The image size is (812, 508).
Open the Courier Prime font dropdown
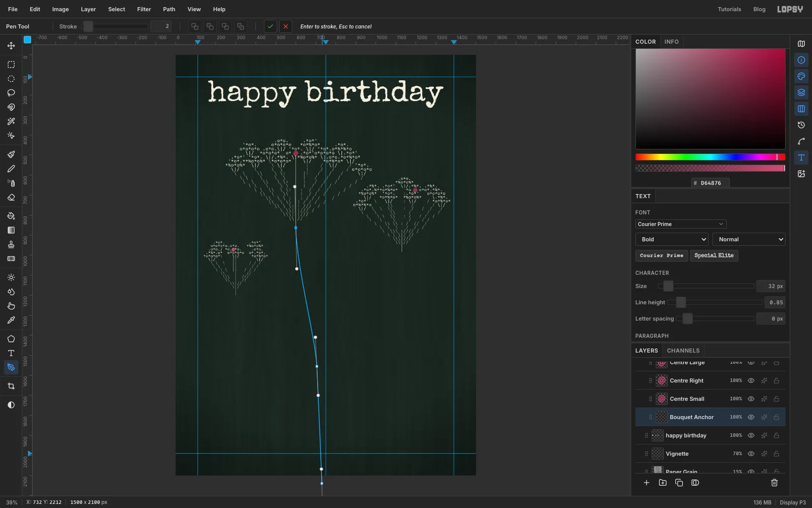tap(681, 224)
